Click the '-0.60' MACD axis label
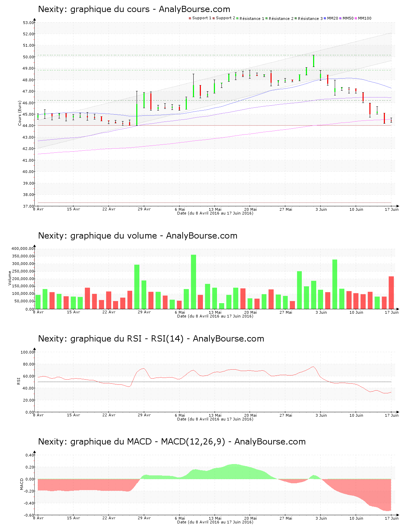Viewport: 412px width, 532px height. pyautogui.click(x=29, y=515)
